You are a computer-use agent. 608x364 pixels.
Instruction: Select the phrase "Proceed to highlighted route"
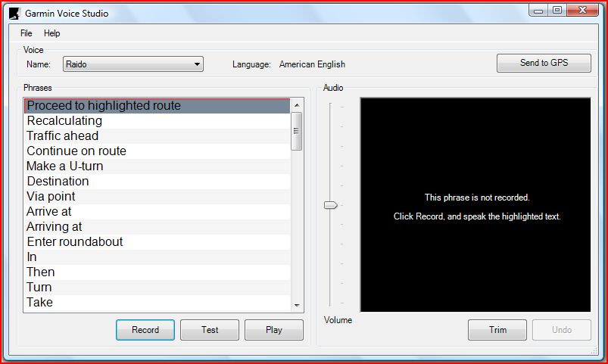point(157,106)
